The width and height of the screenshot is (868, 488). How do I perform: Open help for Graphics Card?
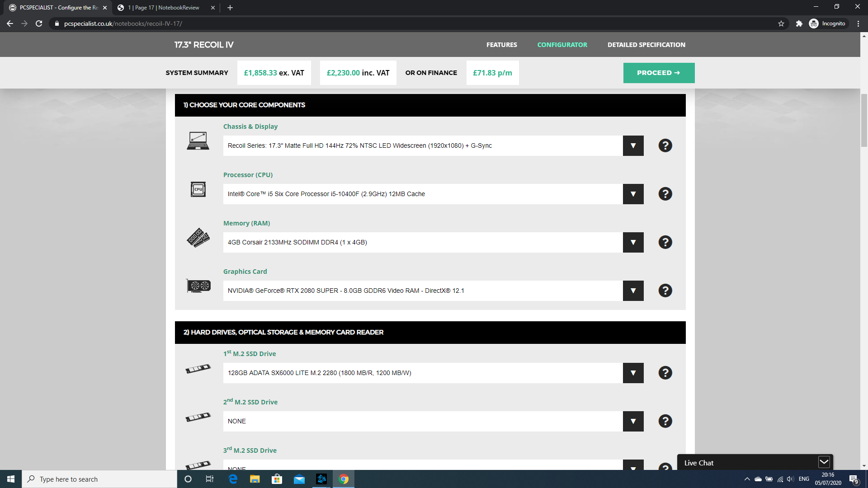tap(665, 291)
